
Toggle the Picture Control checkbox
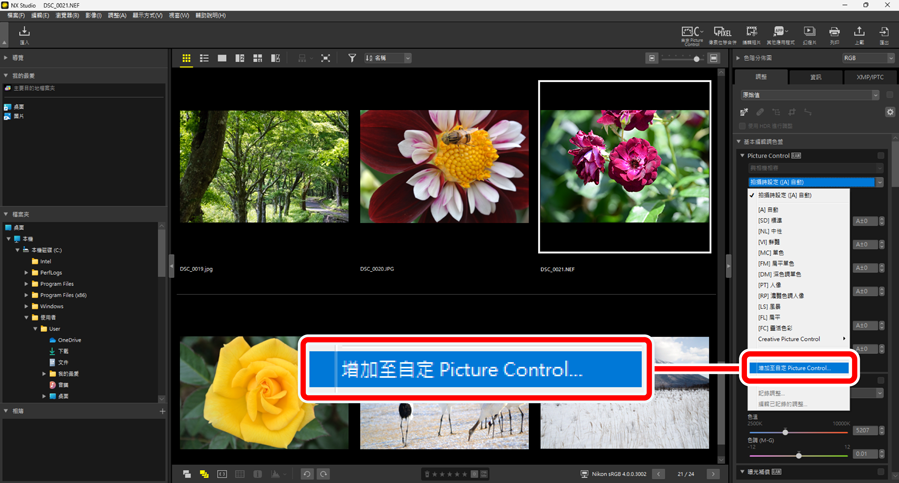coord(881,156)
